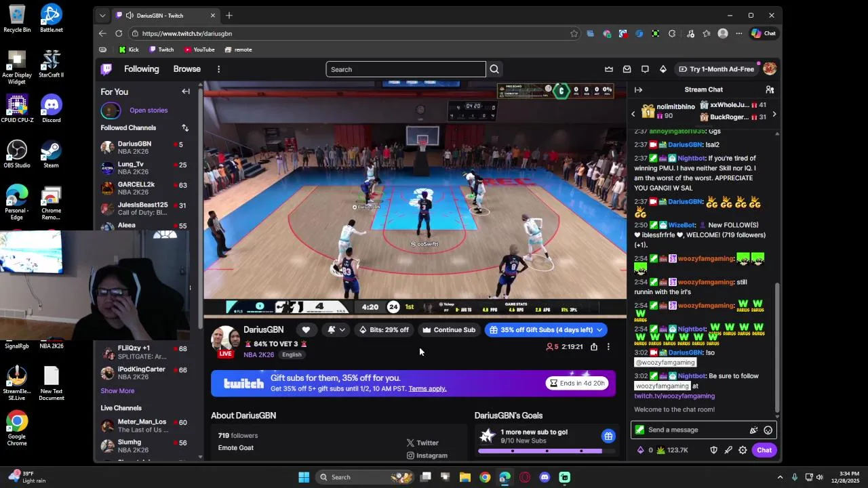Screen dimensions: 868x488
Task: Sort followed channels with the arrows icon
Action: coord(185,127)
